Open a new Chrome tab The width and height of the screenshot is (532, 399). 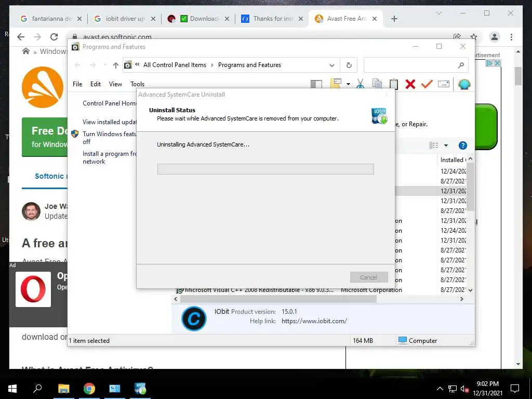coord(394,19)
